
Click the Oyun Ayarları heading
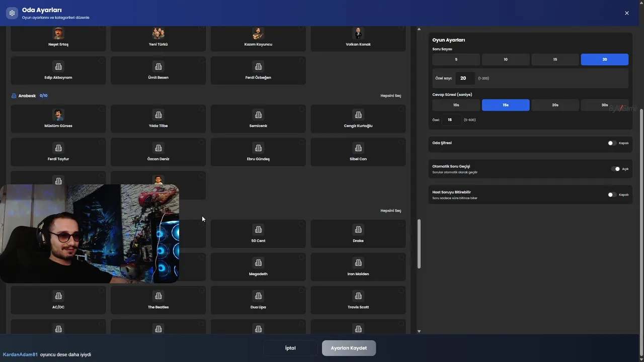449,40
